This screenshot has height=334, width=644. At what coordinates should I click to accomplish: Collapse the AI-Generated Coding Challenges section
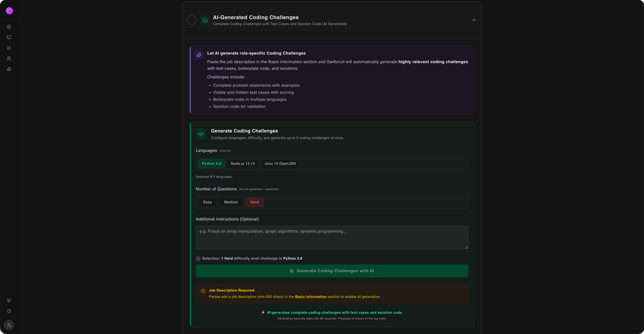tap(474, 20)
